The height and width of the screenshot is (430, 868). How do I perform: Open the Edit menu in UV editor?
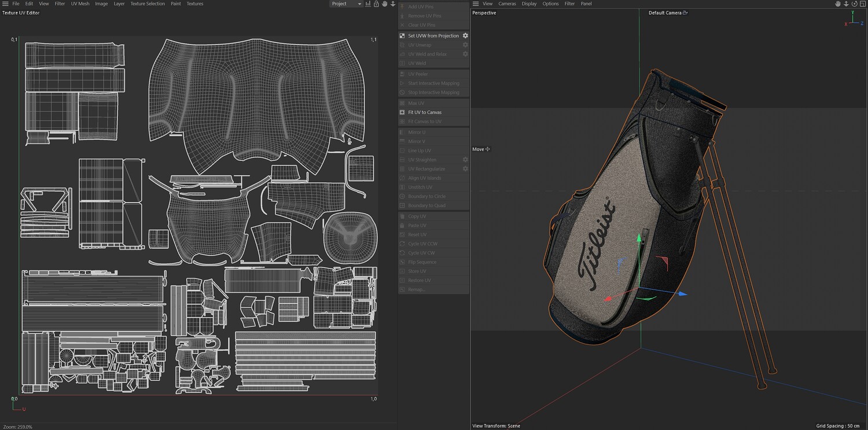(x=29, y=3)
